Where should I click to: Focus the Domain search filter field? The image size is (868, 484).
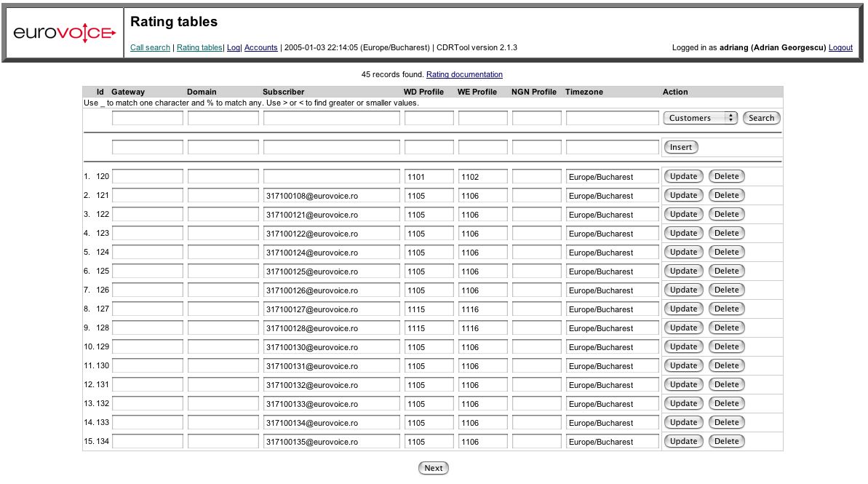(x=223, y=118)
